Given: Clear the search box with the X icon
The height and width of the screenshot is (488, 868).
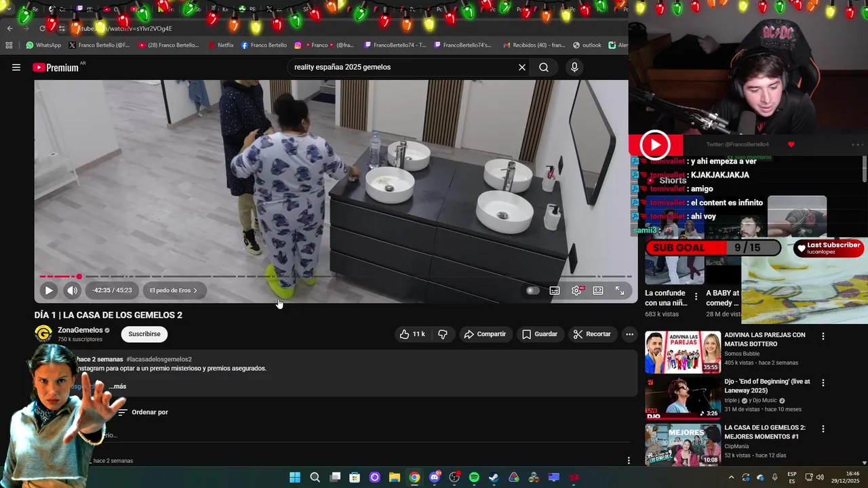Looking at the screenshot, I should pyautogui.click(x=522, y=67).
